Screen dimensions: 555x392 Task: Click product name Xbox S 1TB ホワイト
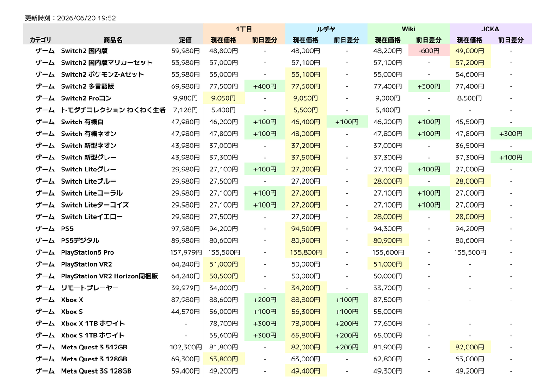click(x=93, y=335)
